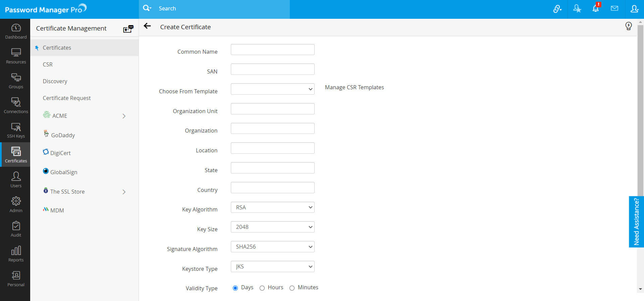Open the notifications bell icon
The image size is (644, 301).
coord(596,8)
